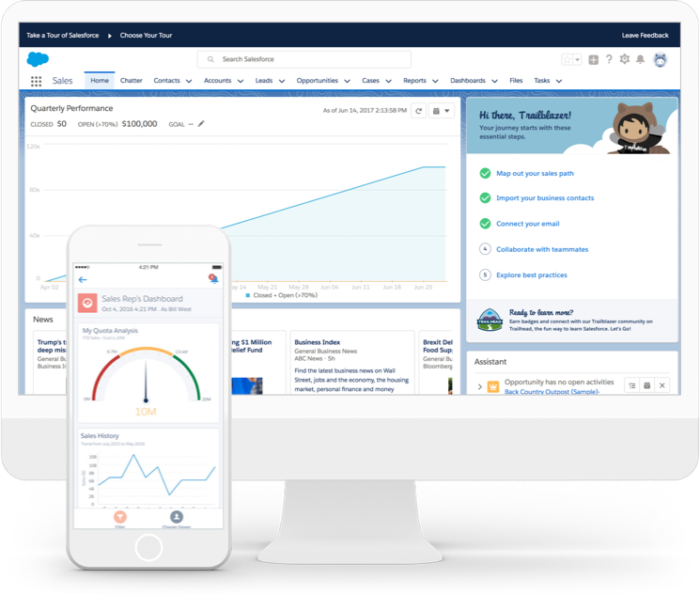
Task: Click the Search Salesforce field
Action: click(304, 59)
